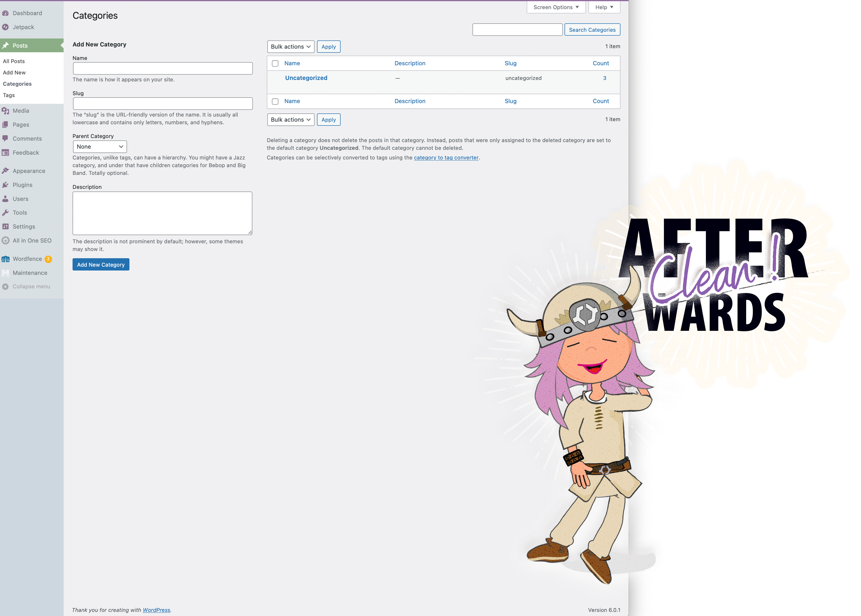The image size is (861, 616).
Task: Open All Posts submenu item
Action: click(x=14, y=61)
